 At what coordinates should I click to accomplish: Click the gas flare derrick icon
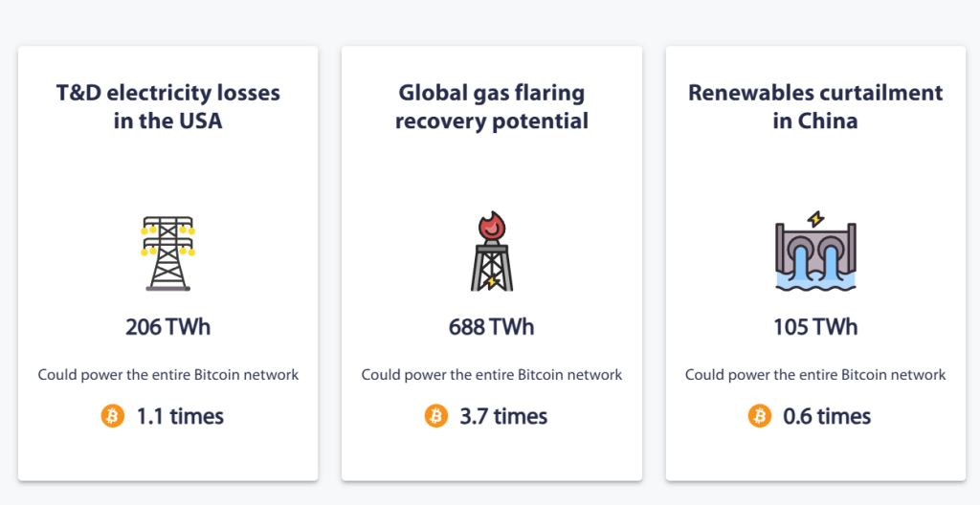492,252
